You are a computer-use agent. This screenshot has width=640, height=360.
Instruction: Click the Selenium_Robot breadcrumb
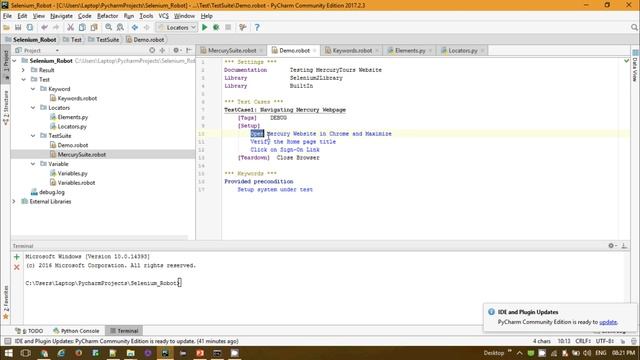(x=31, y=40)
